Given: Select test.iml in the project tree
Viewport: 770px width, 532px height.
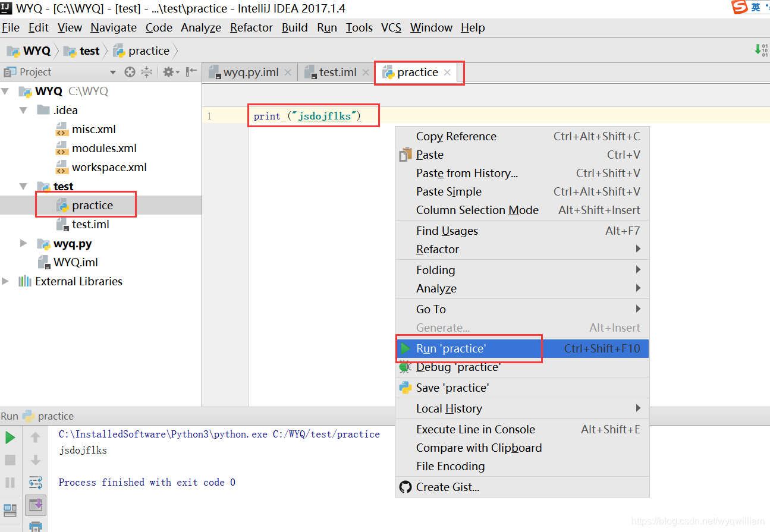Looking at the screenshot, I should coord(90,225).
